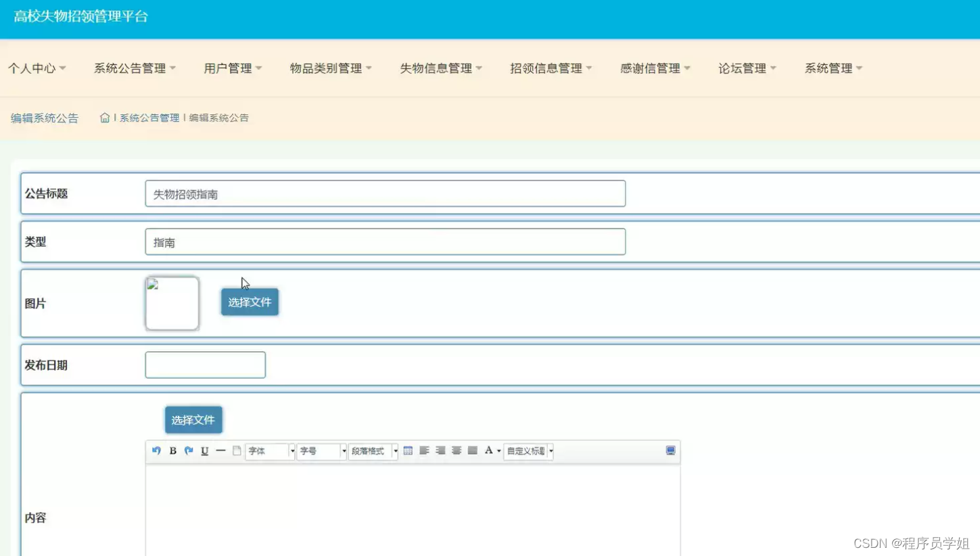
Task: Open the 个人中心 menu
Action: coord(37,68)
